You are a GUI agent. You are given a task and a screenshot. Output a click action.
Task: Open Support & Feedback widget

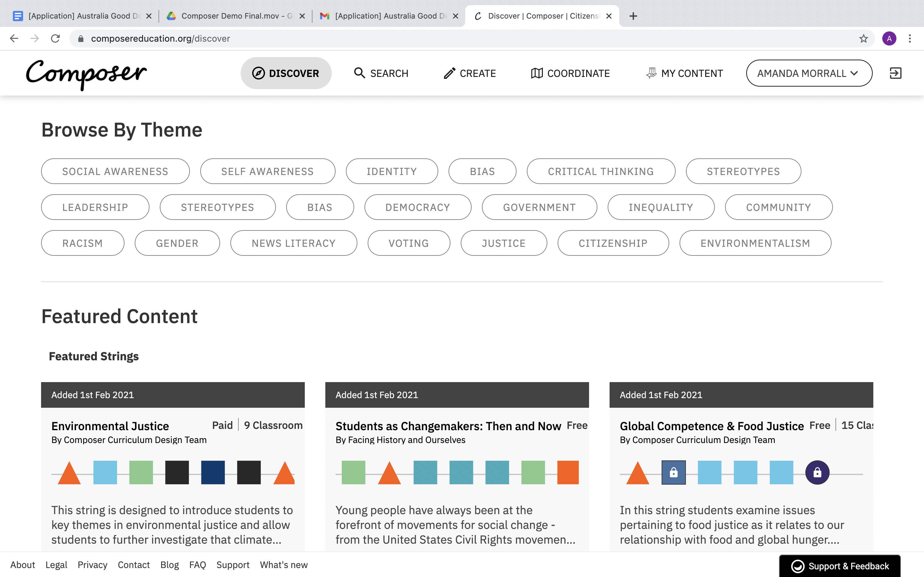point(840,566)
